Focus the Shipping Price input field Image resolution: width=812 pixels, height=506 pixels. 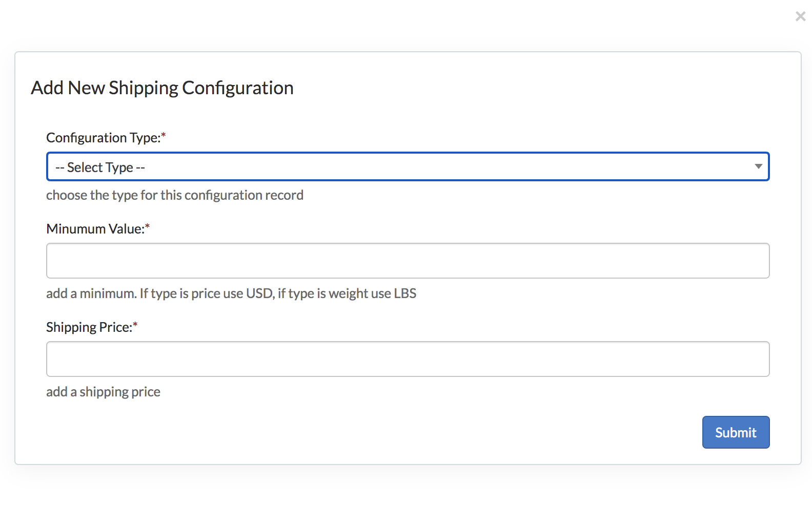pyautogui.click(x=408, y=359)
